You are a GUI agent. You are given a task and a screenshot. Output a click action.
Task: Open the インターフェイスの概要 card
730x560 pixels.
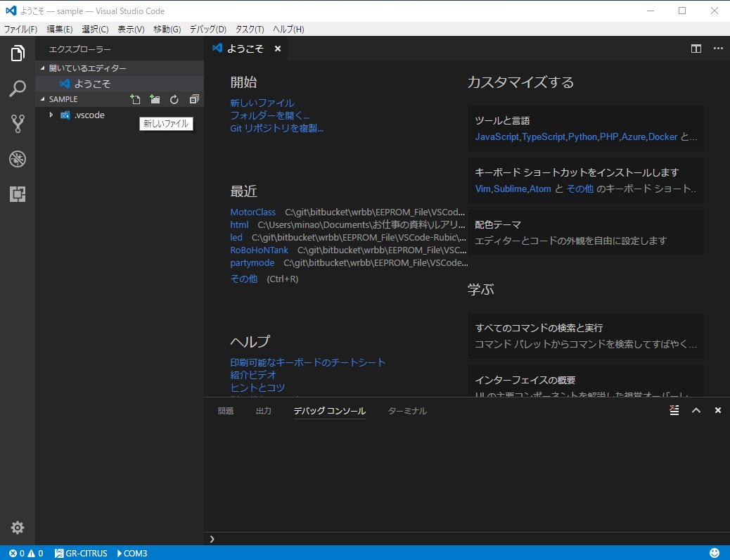tap(586, 381)
